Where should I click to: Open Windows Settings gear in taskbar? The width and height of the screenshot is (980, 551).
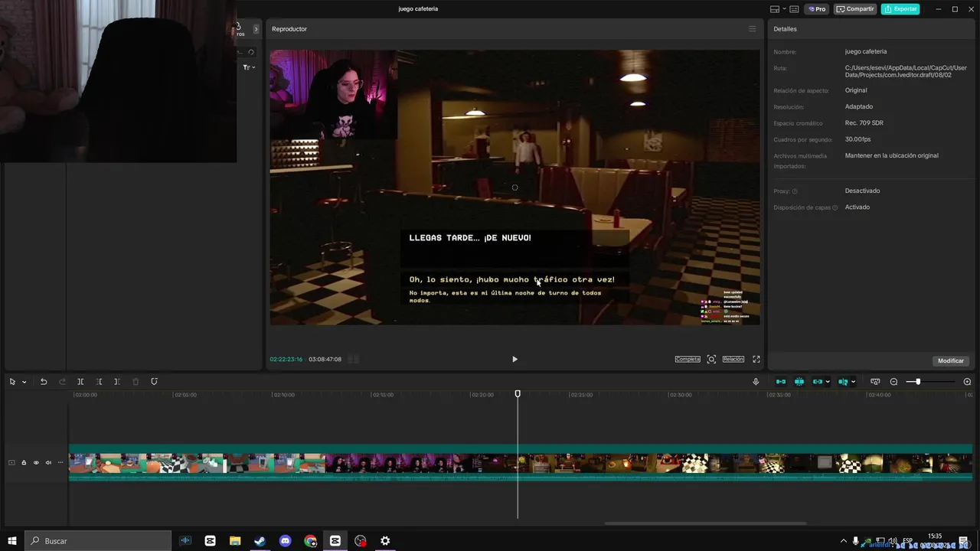[x=385, y=541]
